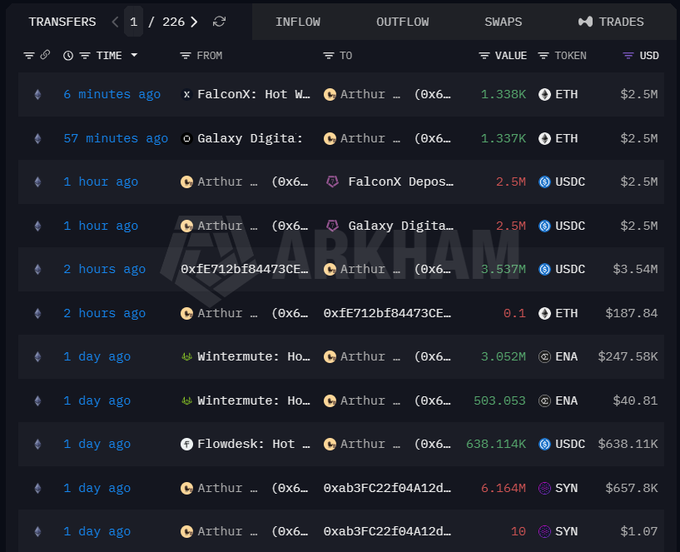680x552 pixels.
Task: Click the SYN token icon in 10 row
Action: 544,532
